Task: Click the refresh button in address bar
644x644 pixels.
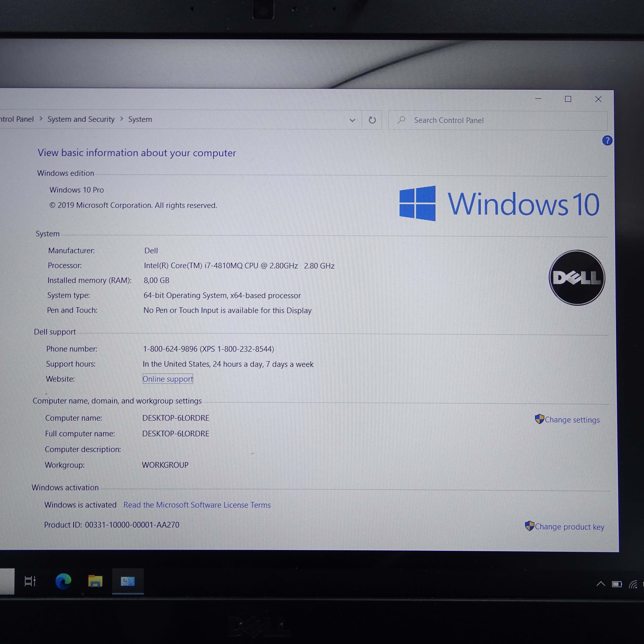Action: tap(372, 120)
